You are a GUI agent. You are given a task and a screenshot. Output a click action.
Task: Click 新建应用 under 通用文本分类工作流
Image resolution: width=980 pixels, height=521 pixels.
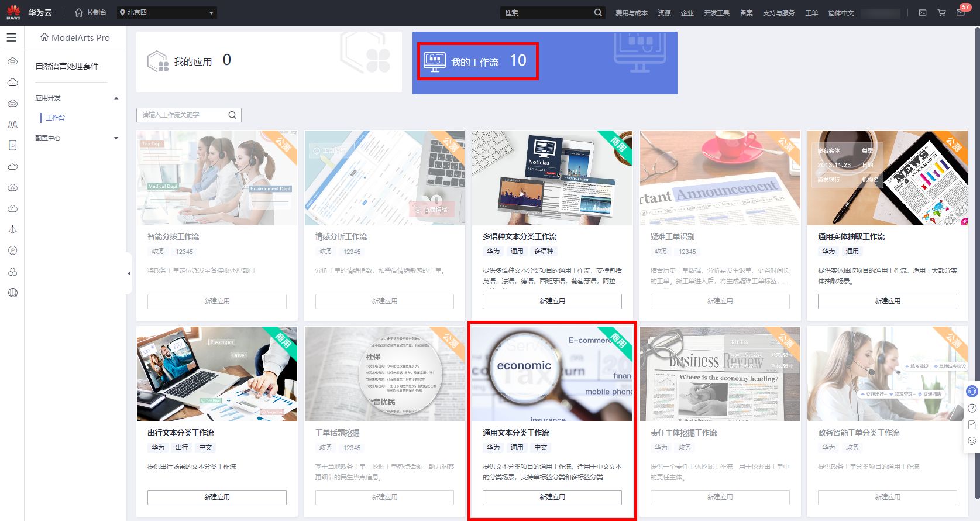(552, 497)
